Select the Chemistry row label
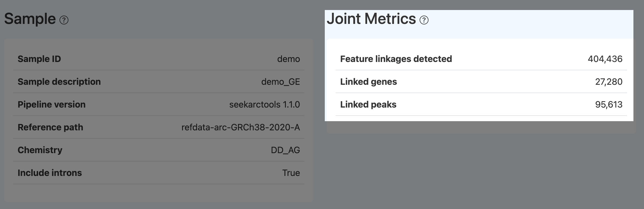Image resolution: width=644 pixels, height=209 pixels. pyautogui.click(x=40, y=150)
